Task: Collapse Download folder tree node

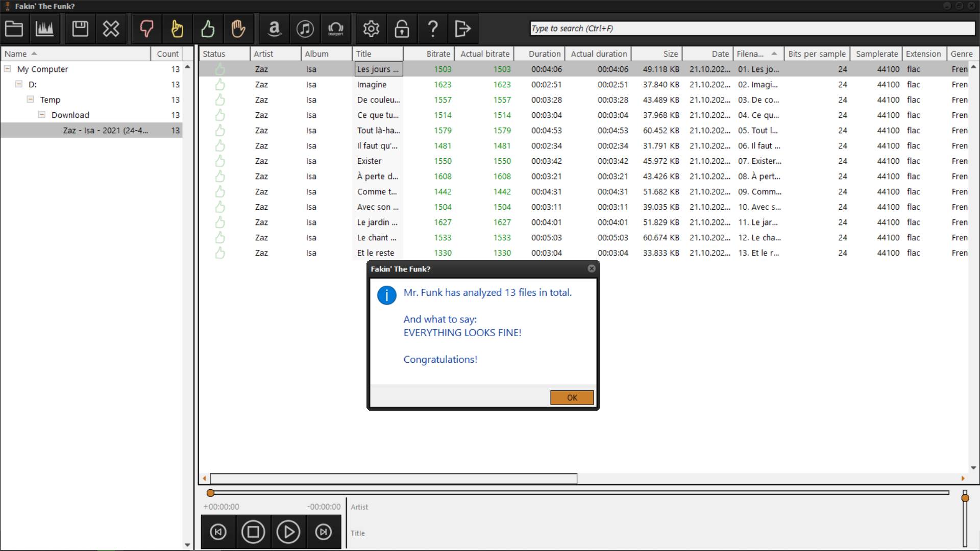Action: coord(42,114)
